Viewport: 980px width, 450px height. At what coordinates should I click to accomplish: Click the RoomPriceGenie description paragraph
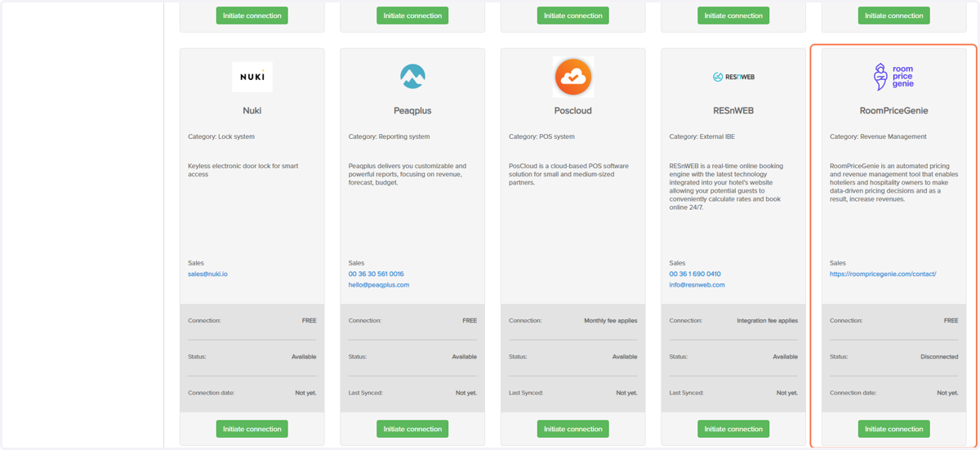tap(893, 182)
